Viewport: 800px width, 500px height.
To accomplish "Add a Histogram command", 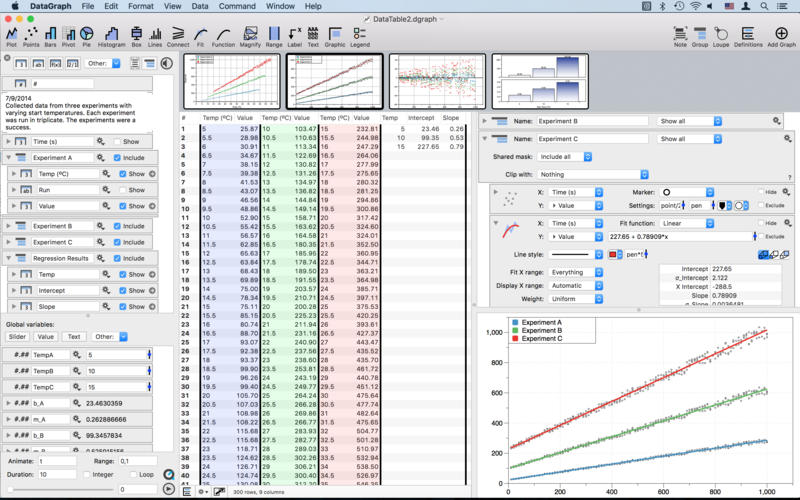I will (x=111, y=37).
